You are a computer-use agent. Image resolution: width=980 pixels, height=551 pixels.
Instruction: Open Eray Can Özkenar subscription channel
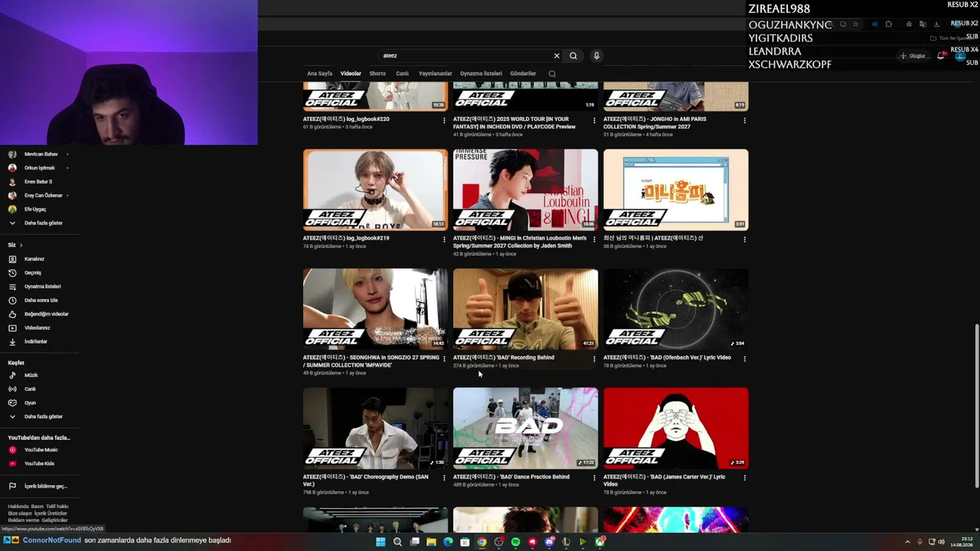pos(43,195)
